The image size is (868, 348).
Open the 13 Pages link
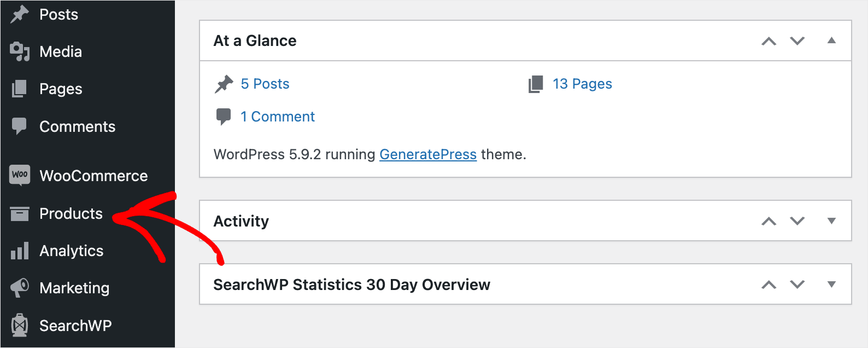coord(582,84)
